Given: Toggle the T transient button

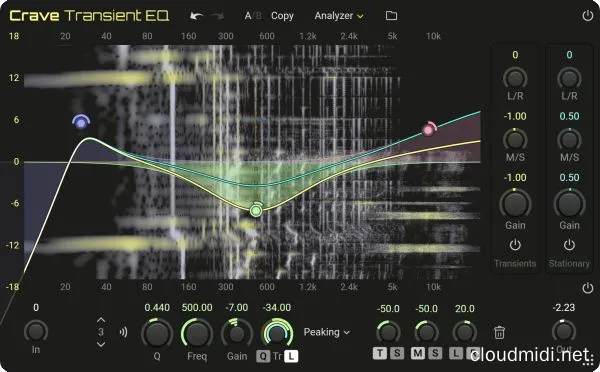Looking at the screenshot, I should pyautogui.click(x=380, y=353).
